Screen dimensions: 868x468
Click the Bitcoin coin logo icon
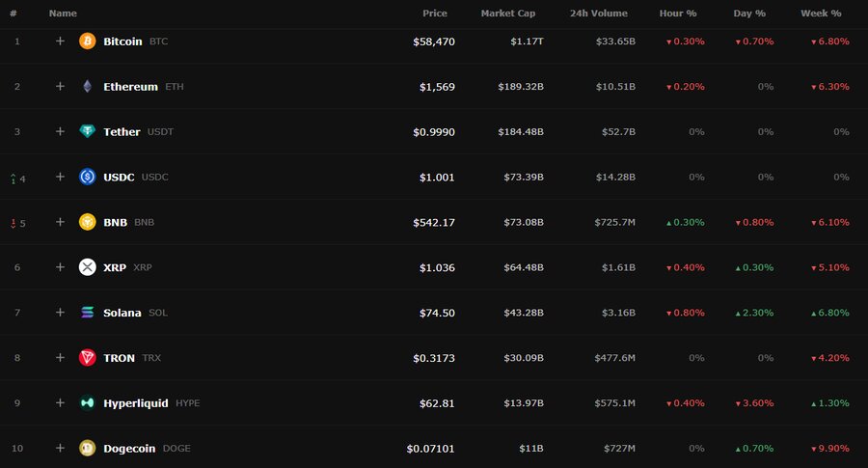(x=87, y=41)
